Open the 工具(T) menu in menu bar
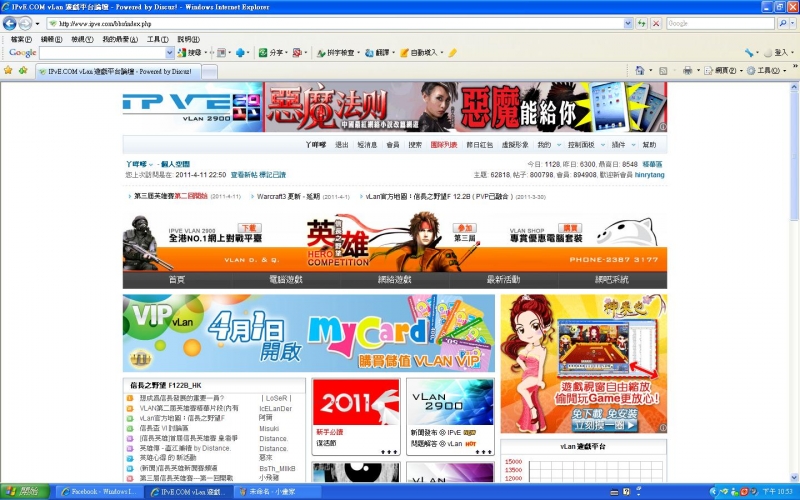The width and height of the screenshot is (800, 500). click(158, 39)
